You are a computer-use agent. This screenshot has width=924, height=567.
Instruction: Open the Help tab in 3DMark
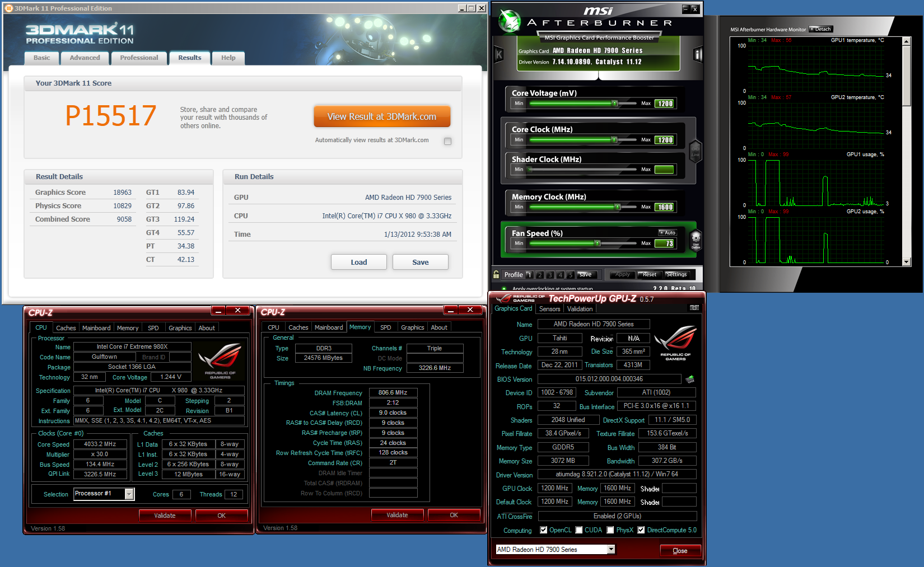[x=228, y=58]
